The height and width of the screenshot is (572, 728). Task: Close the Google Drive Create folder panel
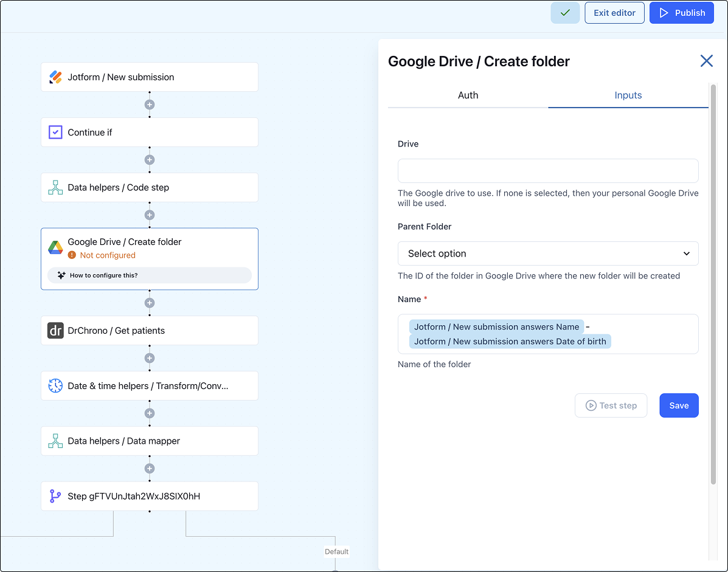(x=706, y=61)
